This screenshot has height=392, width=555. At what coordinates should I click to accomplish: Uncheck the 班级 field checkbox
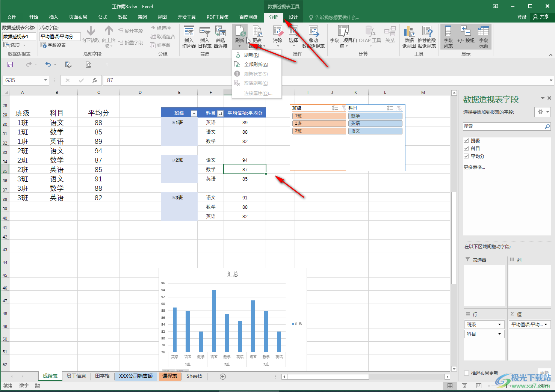(466, 140)
